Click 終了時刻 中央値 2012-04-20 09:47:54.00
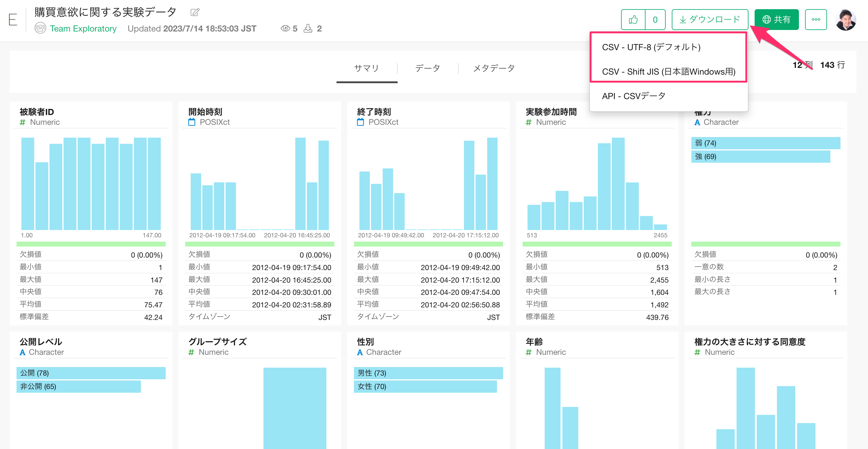 (460, 292)
